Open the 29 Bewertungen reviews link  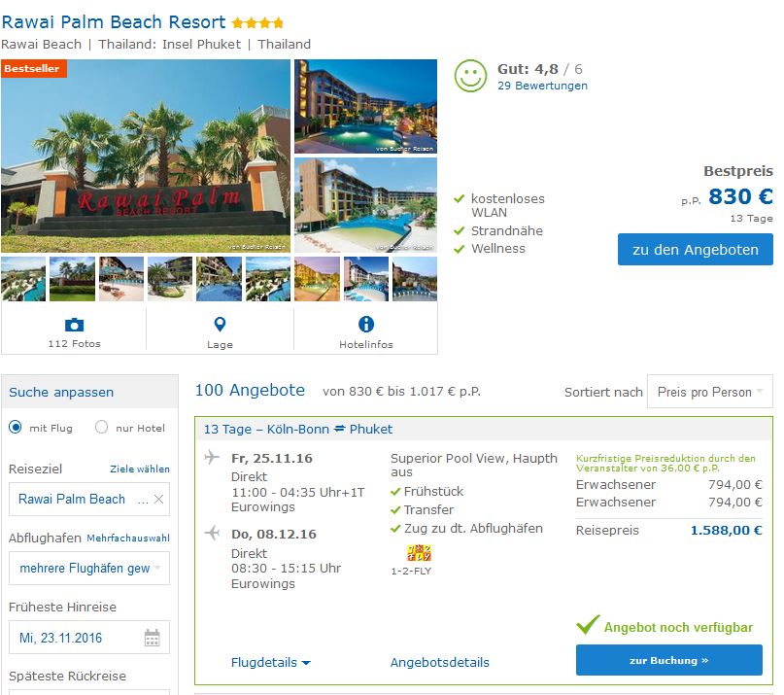pyautogui.click(x=542, y=86)
